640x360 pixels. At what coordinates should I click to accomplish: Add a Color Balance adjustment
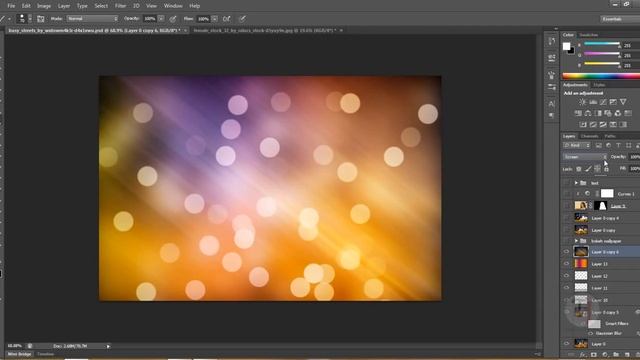(588, 113)
